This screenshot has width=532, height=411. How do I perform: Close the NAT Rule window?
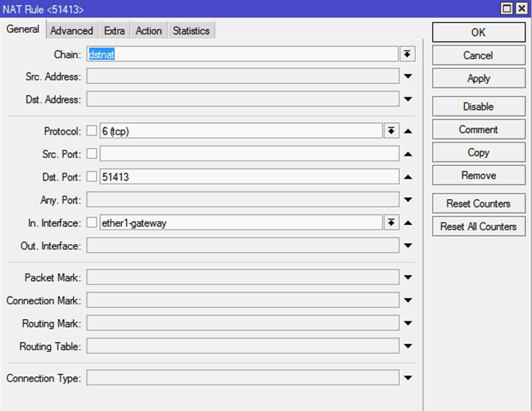[521, 9]
